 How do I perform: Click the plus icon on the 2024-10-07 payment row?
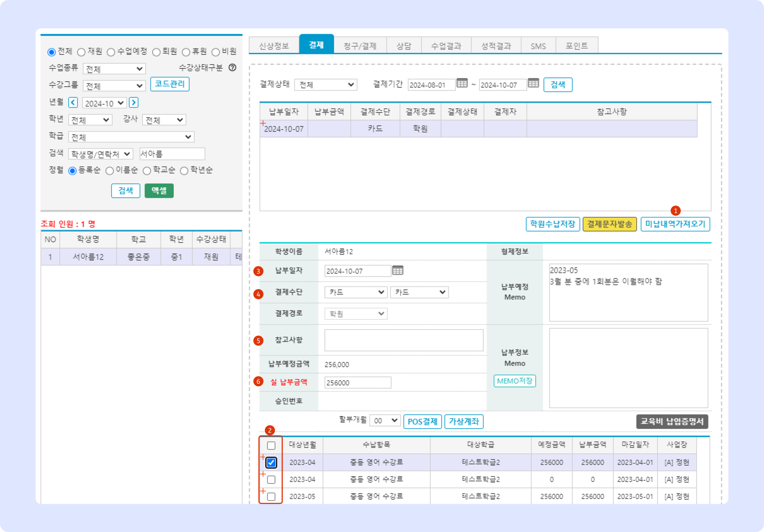pyautogui.click(x=263, y=123)
